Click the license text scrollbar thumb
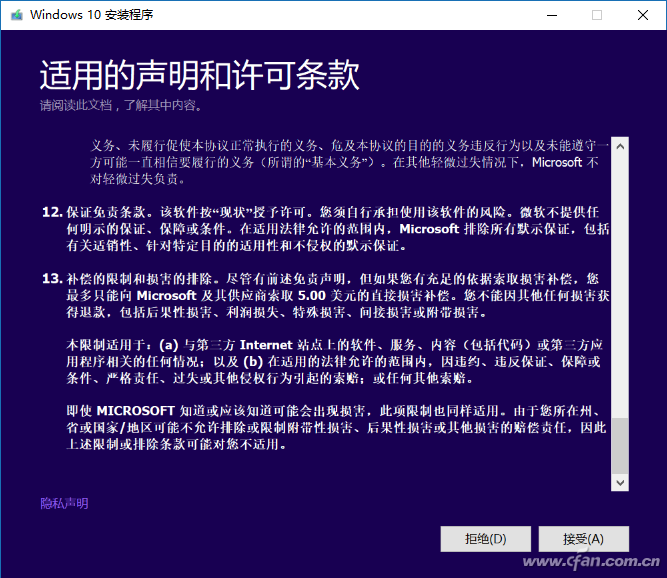Image resolution: width=667 pixels, height=578 pixels. pyautogui.click(x=620, y=446)
